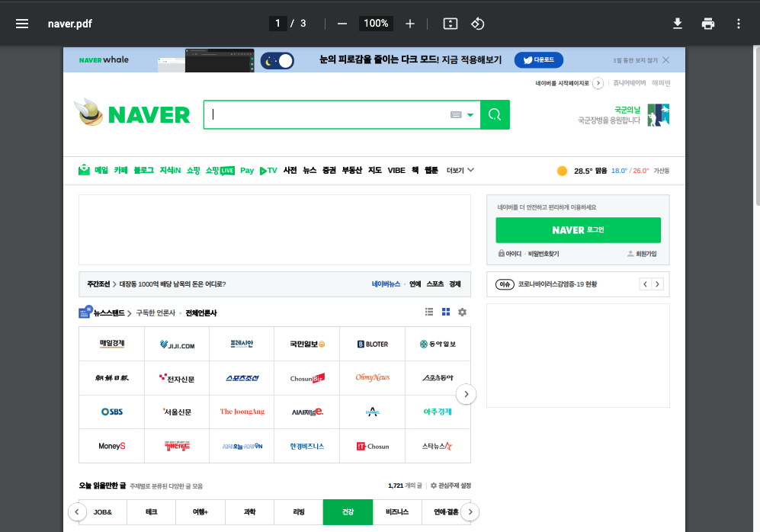This screenshot has width=760, height=532.
Task: Click the 국군의날 soldier image
Action: (x=658, y=115)
